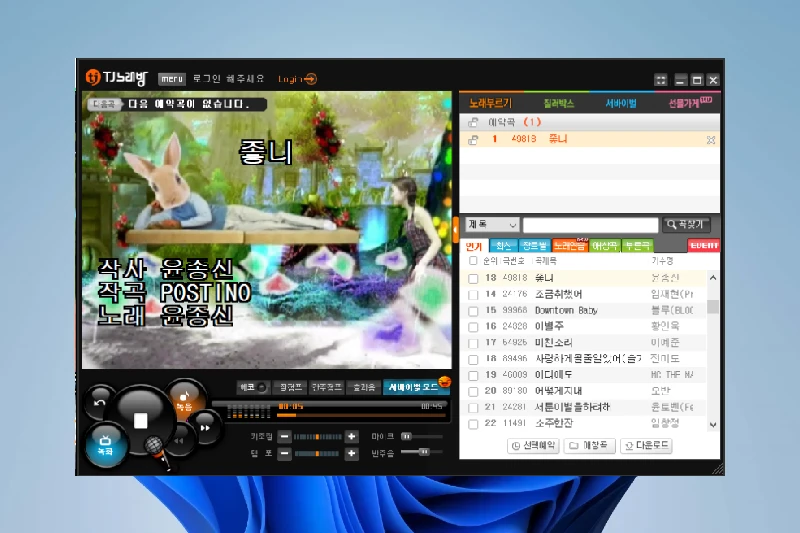Click the icon beside reserved song 40818
This screenshot has height=533, width=800.
point(473,139)
